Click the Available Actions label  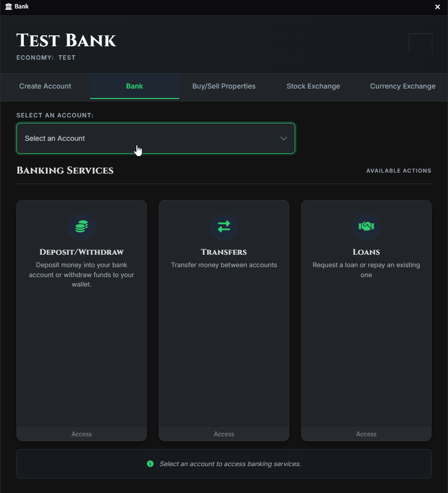pyautogui.click(x=399, y=171)
